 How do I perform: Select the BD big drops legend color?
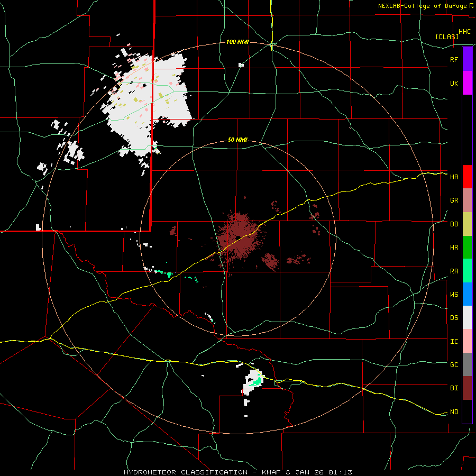[x=467, y=224]
